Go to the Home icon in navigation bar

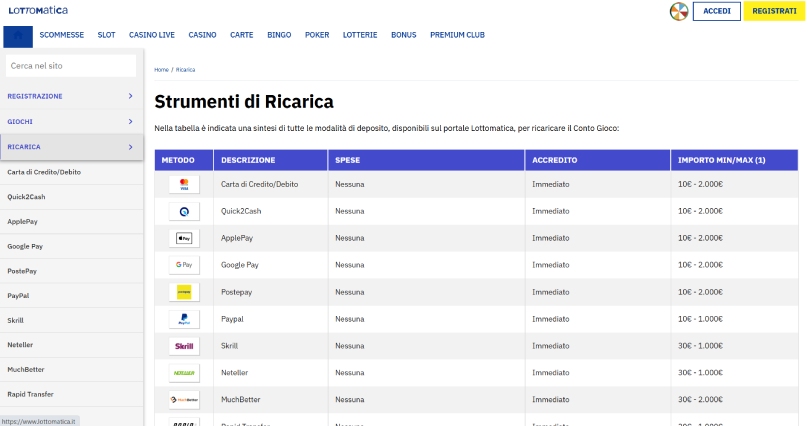point(18,36)
